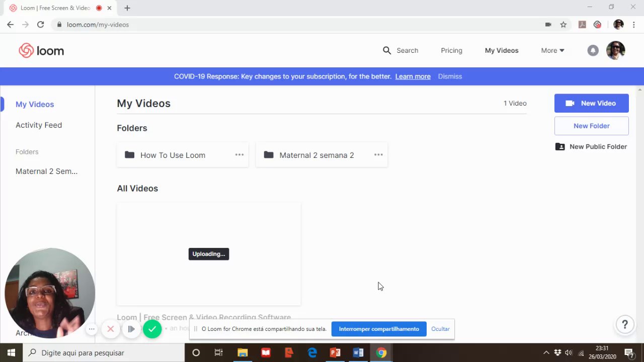Click the uploading video thumbnail
Viewport: 644px width, 362px height.
209,254
